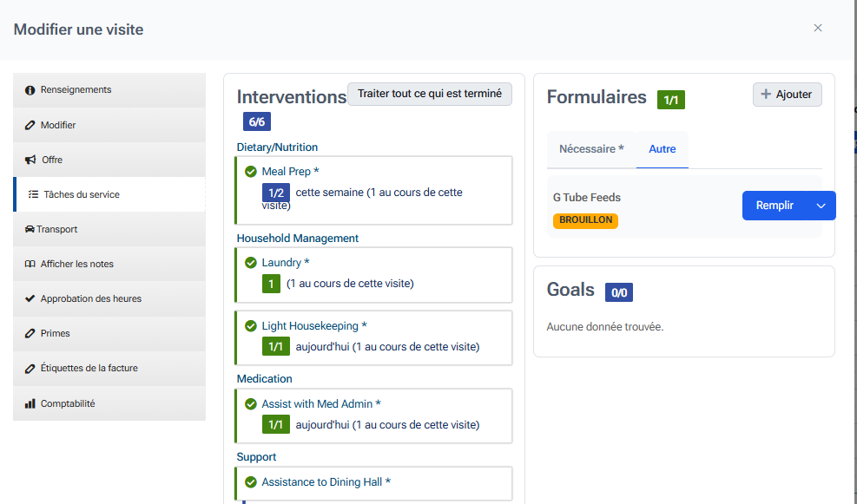857x504 pixels.
Task: Click the orange BROUILLON status badge
Action: [x=585, y=220]
